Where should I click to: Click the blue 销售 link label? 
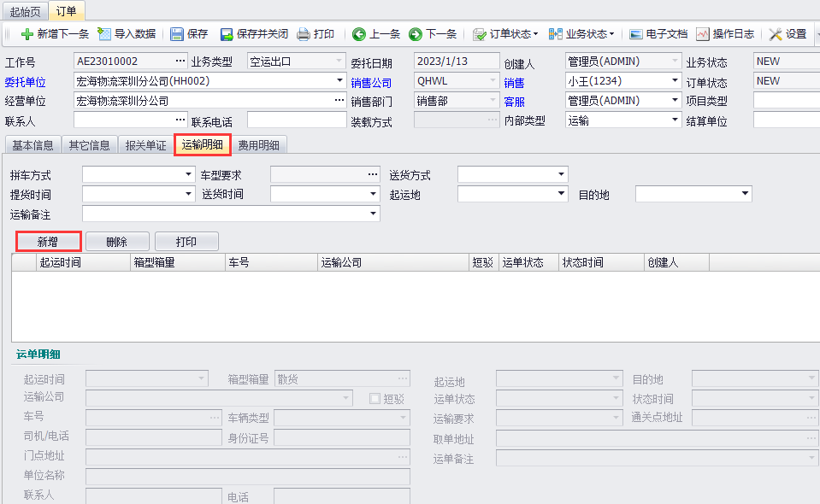[x=514, y=83]
